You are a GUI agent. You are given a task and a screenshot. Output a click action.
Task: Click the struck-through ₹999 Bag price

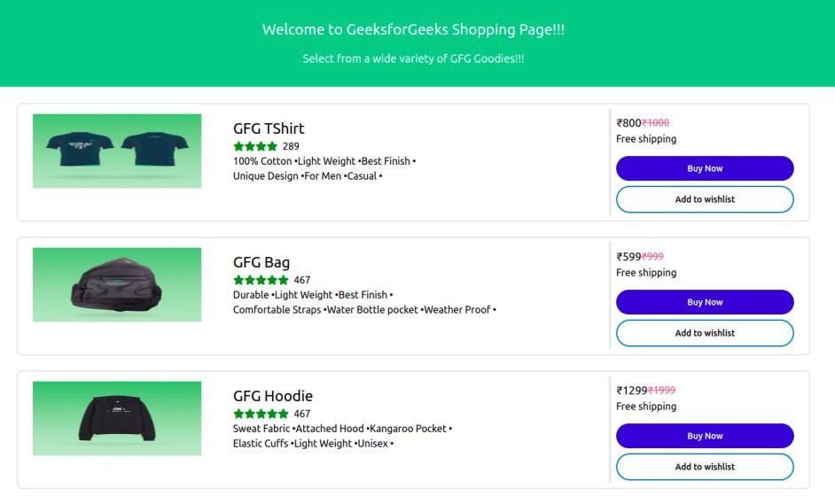tap(652, 257)
